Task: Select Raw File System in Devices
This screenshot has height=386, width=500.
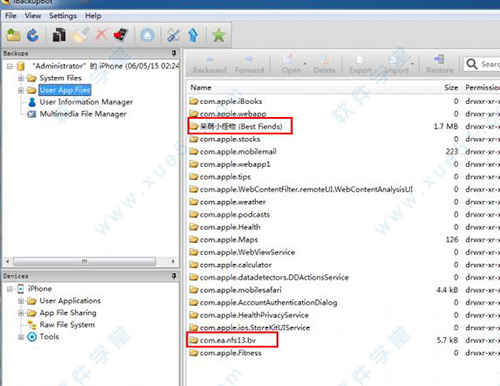Action: click(67, 325)
